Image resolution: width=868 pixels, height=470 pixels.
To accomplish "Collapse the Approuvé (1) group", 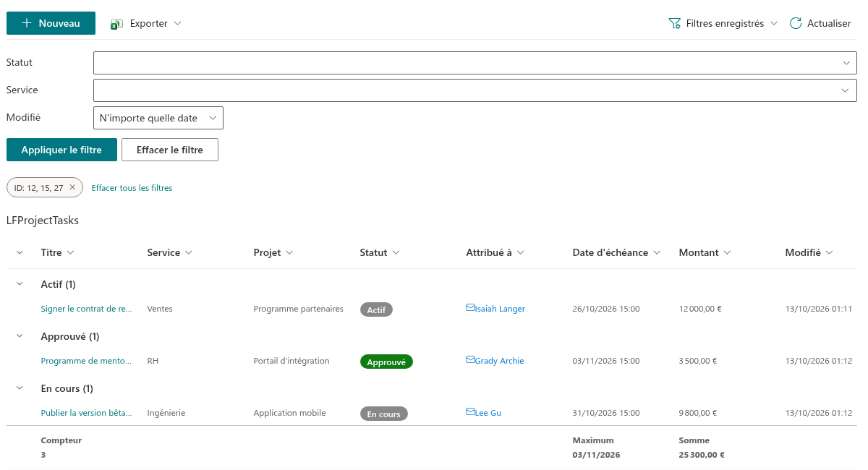I will 20,336.
